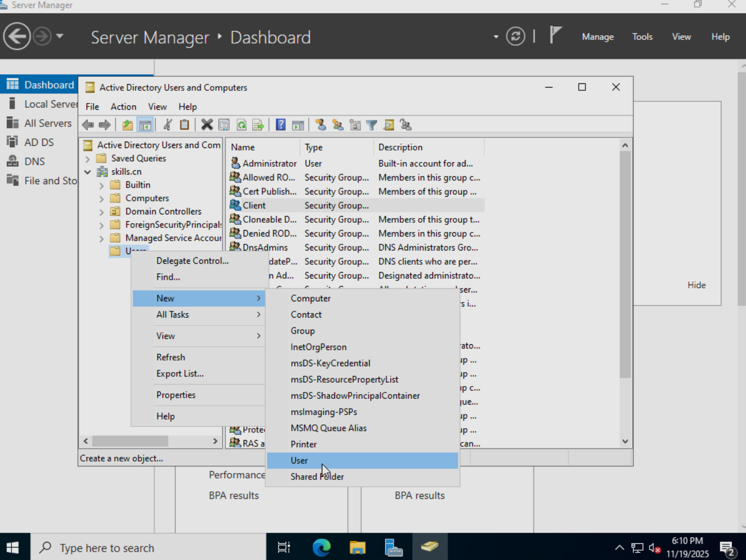The image size is (746, 560).
Task: Select Contact in the New submenu
Action: tap(363, 315)
